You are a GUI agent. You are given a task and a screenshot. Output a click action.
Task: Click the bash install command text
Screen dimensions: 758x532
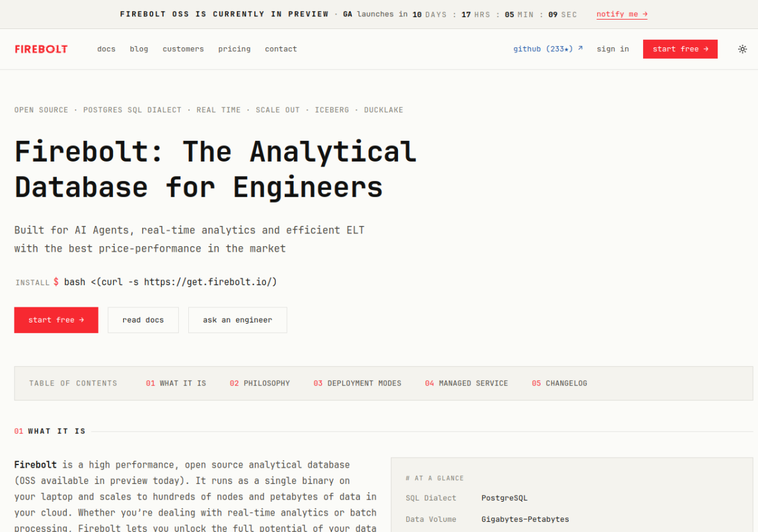click(x=171, y=281)
